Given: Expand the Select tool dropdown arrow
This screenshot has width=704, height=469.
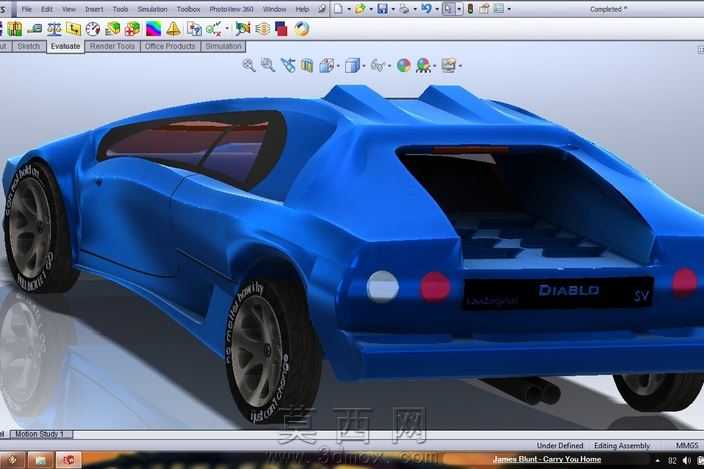Looking at the screenshot, I should tap(459, 9).
